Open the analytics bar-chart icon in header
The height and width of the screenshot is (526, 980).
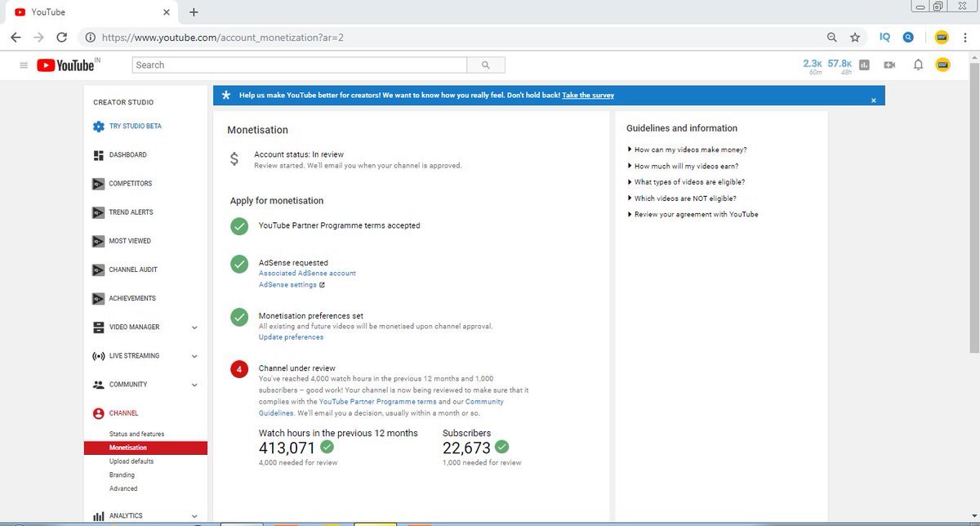pyautogui.click(x=864, y=65)
